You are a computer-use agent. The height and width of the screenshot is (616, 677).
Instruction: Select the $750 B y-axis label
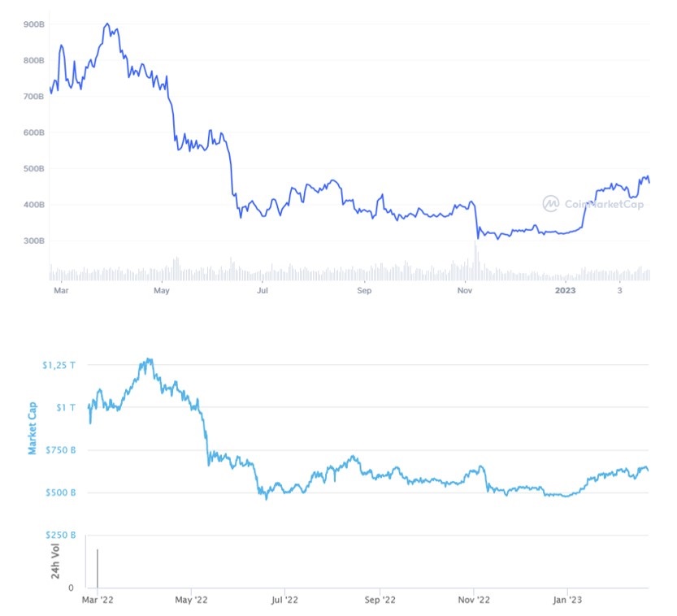59,450
